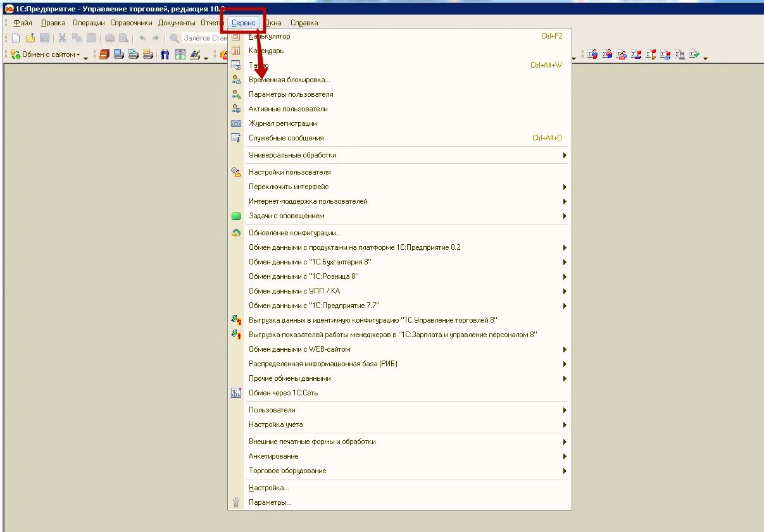Open the Операции menu
Image resolution: width=764 pixels, height=532 pixels.
(89, 23)
